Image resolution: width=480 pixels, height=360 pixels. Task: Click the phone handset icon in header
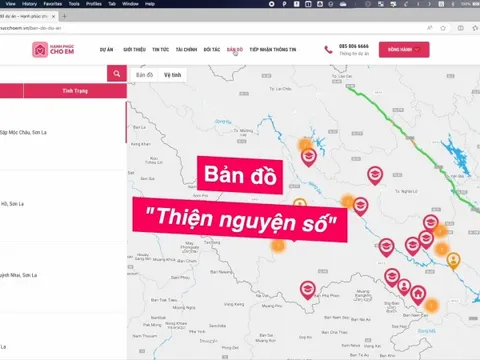tap(328, 50)
